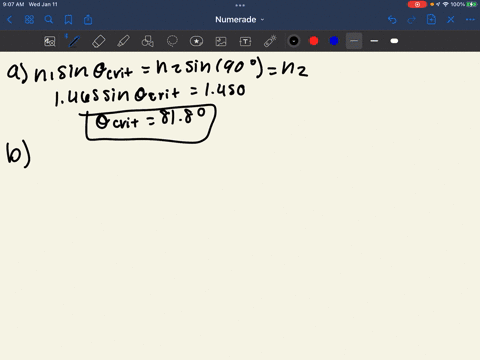Screen dimensions: 480x360
Task: Select the thinnest stroke width
Action: click(x=354, y=41)
